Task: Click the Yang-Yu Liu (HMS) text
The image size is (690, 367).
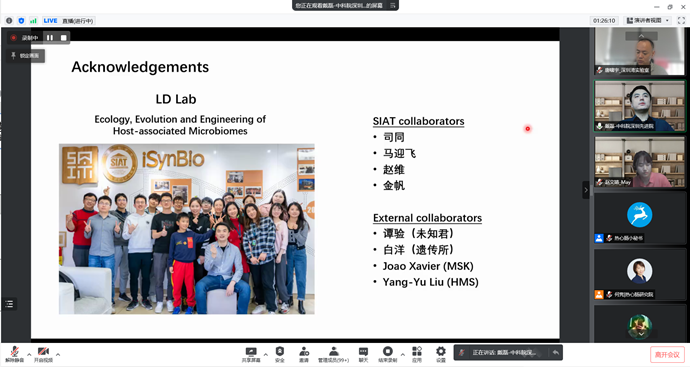Action: [430, 282]
